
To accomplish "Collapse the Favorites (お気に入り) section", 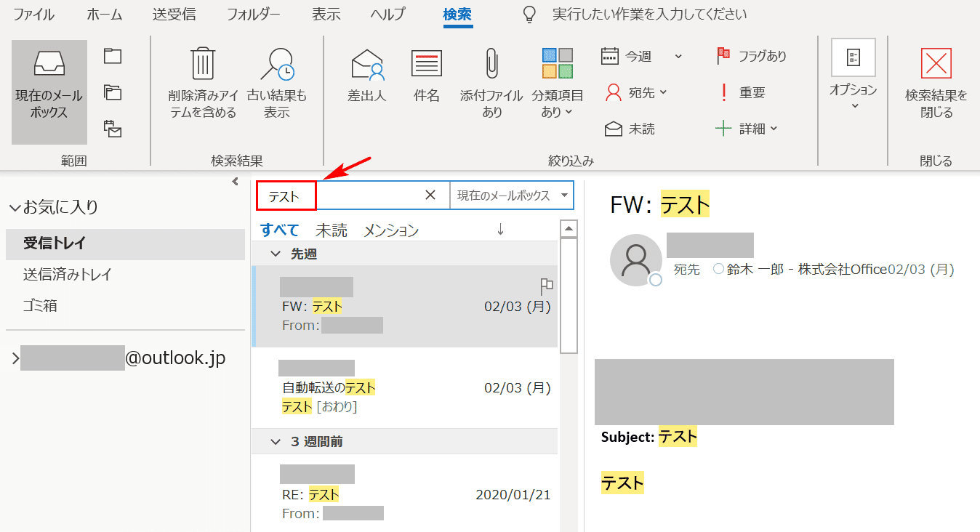I will [x=15, y=208].
